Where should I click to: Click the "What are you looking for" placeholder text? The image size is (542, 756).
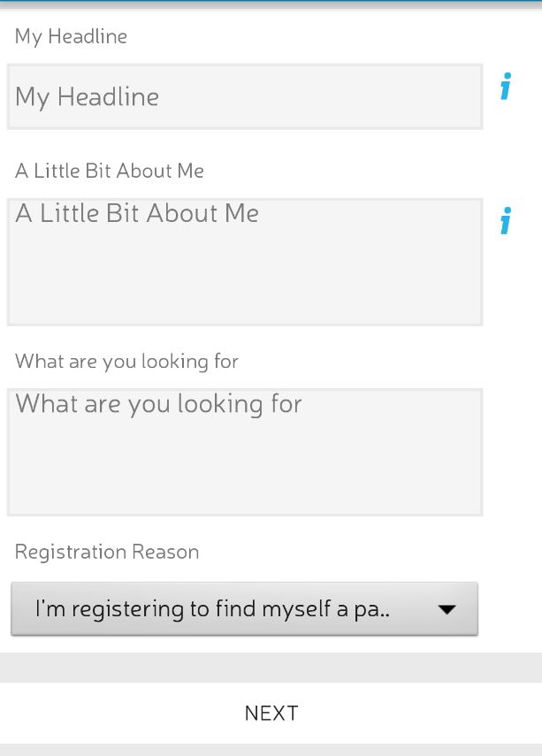pyautogui.click(x=159, y=405)
